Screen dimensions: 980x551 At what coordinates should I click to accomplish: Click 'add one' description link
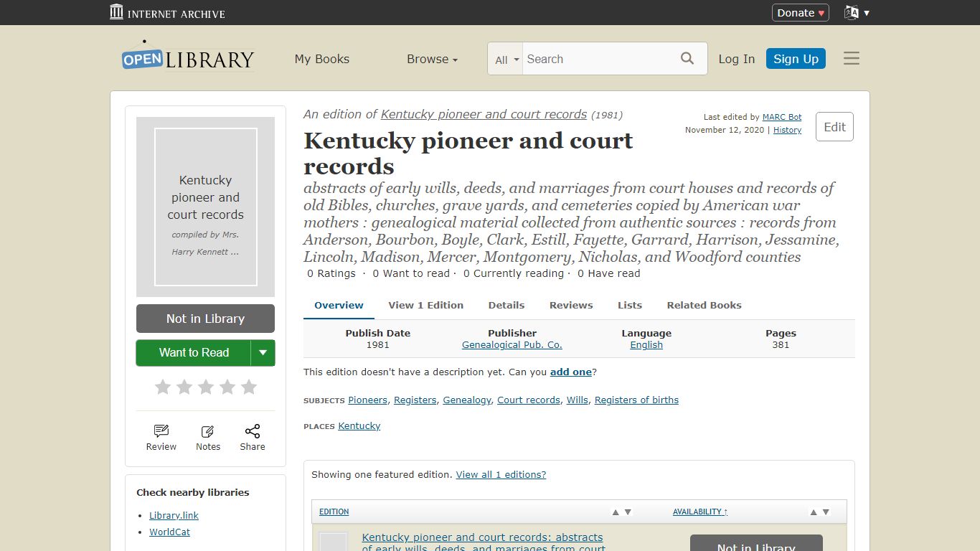tap(571, 372)
